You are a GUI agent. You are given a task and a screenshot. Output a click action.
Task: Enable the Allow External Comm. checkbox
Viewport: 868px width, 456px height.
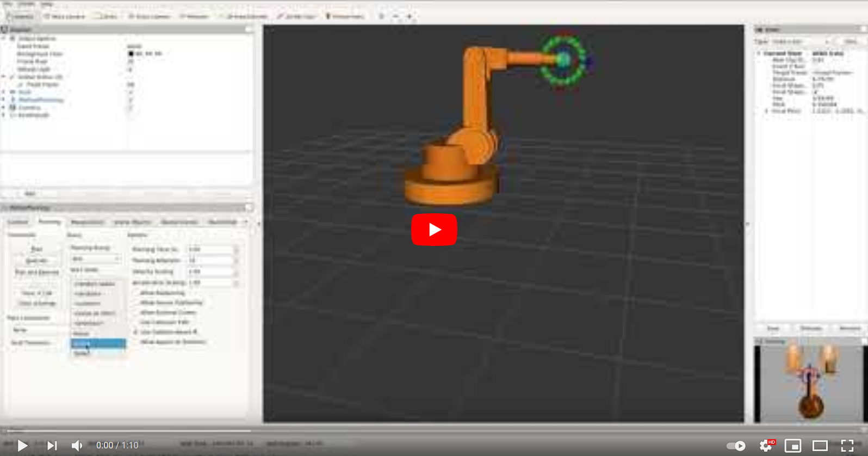tap(136, 312)
